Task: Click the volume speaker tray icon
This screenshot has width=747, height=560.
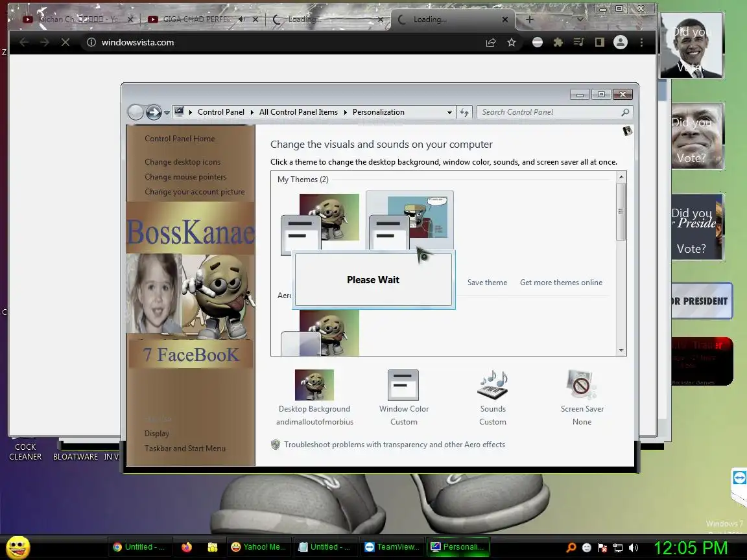Action: (x=633, y=548)
